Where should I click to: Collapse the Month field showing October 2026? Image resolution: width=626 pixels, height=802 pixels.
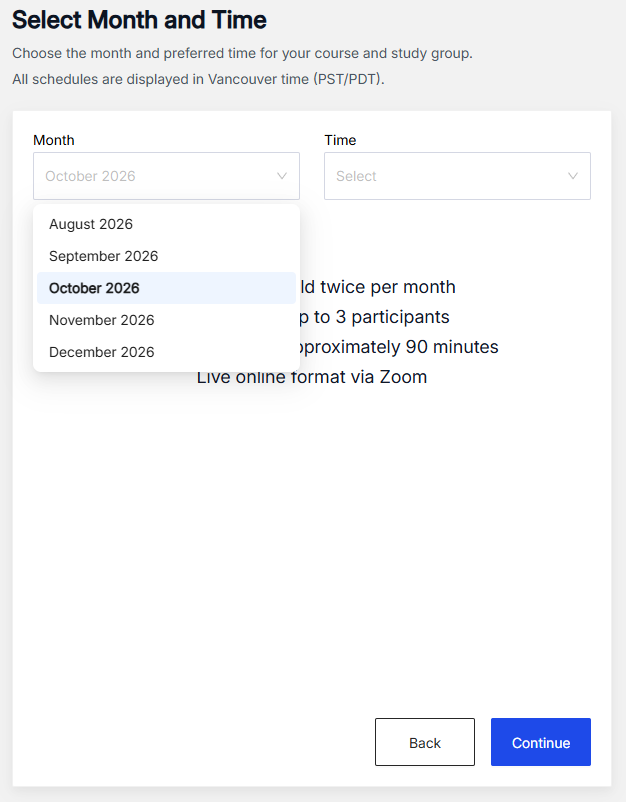[166, 176]
